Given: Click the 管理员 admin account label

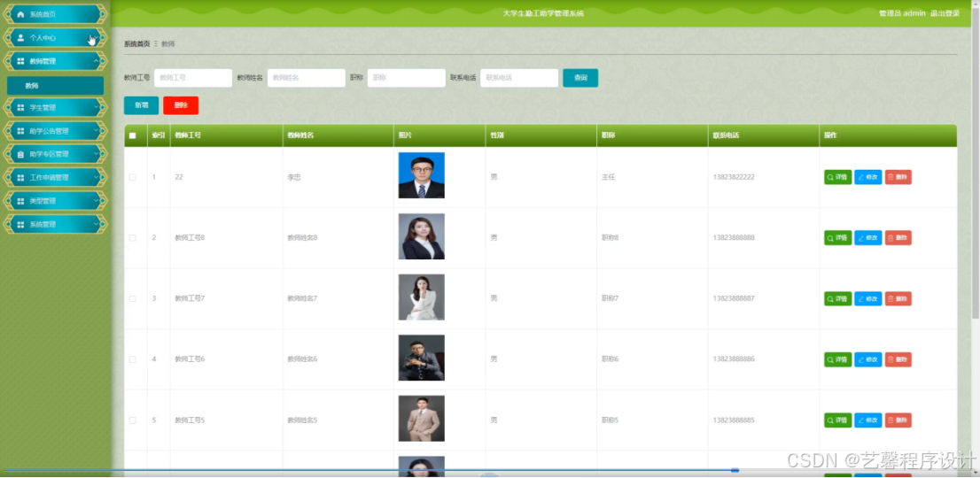Looking at the screenshot, I should tap(902, 13).
